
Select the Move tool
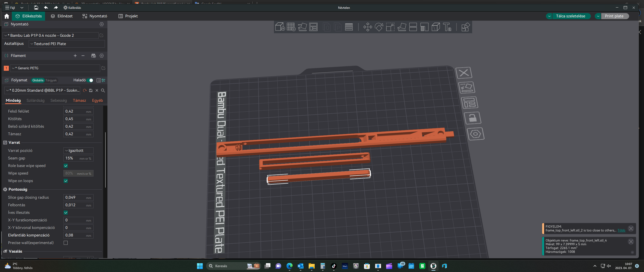coord(368,27)
